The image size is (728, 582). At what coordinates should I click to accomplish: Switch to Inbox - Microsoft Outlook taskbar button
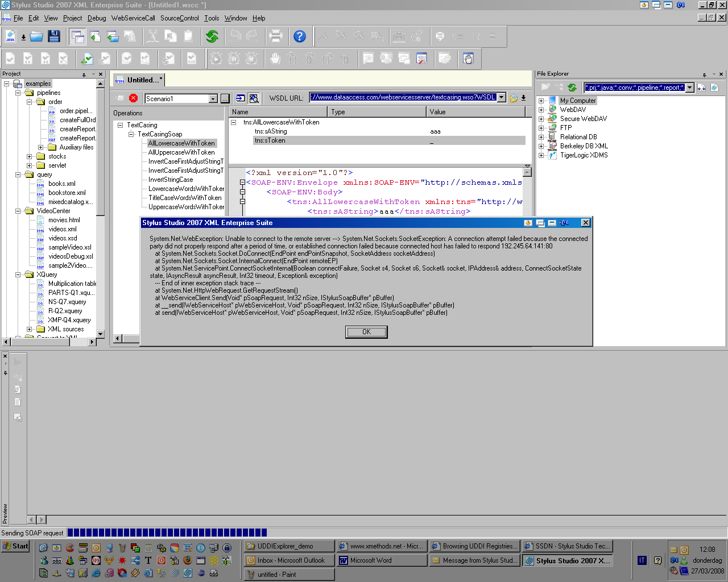tap(289, 560)
